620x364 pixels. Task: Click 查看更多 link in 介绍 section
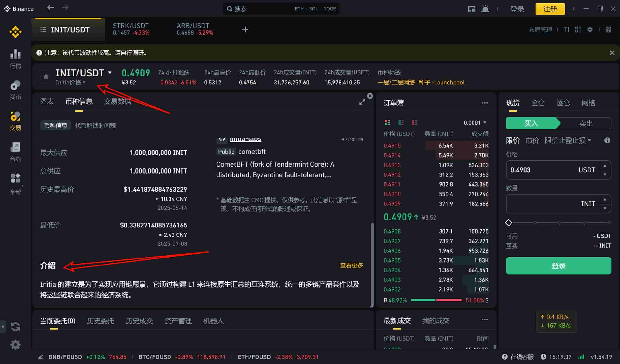click(x=351, y=265)
